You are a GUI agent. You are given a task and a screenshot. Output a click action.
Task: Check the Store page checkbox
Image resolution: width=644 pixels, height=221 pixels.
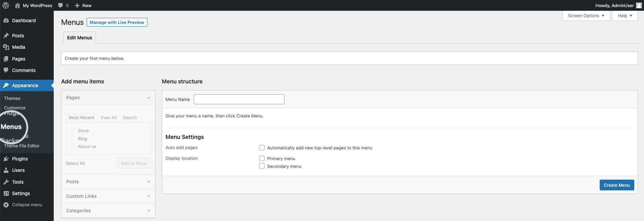(x=73, y=131)
